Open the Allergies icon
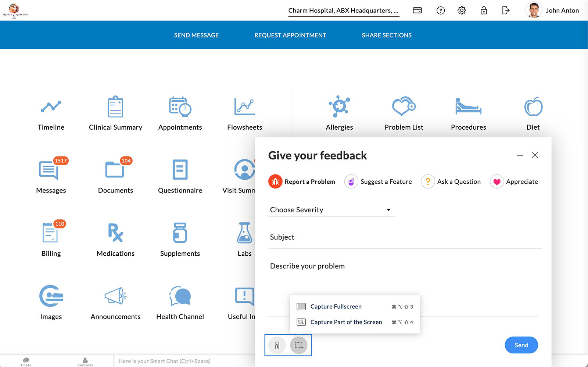Viewport: 588px width, 367px height. pos(339,107)
